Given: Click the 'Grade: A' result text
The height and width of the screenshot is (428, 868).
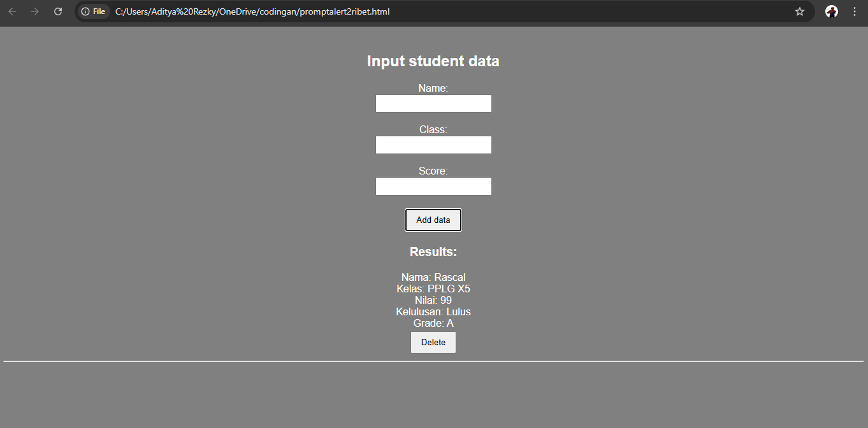Looking at the screenshot, I should (x=433, y=323).
